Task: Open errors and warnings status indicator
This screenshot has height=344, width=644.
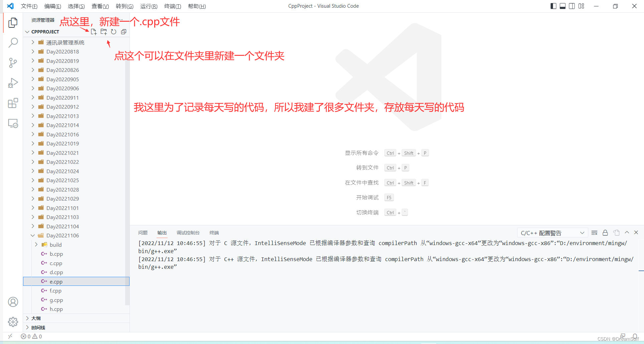Action: coord(31,336)
